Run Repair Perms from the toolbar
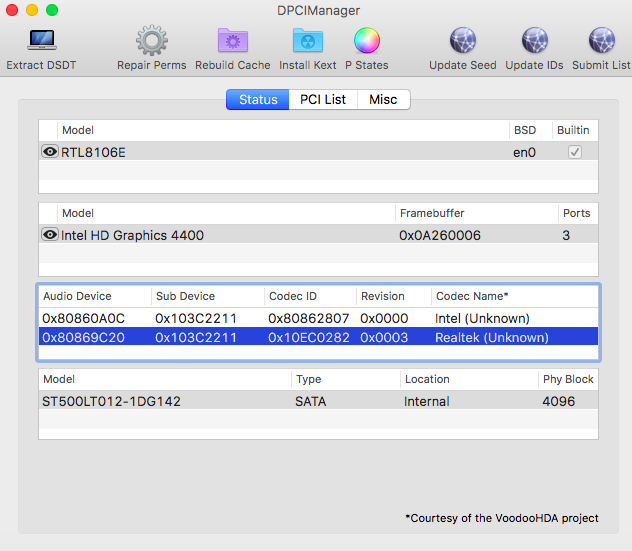 (x=151, y=41)
